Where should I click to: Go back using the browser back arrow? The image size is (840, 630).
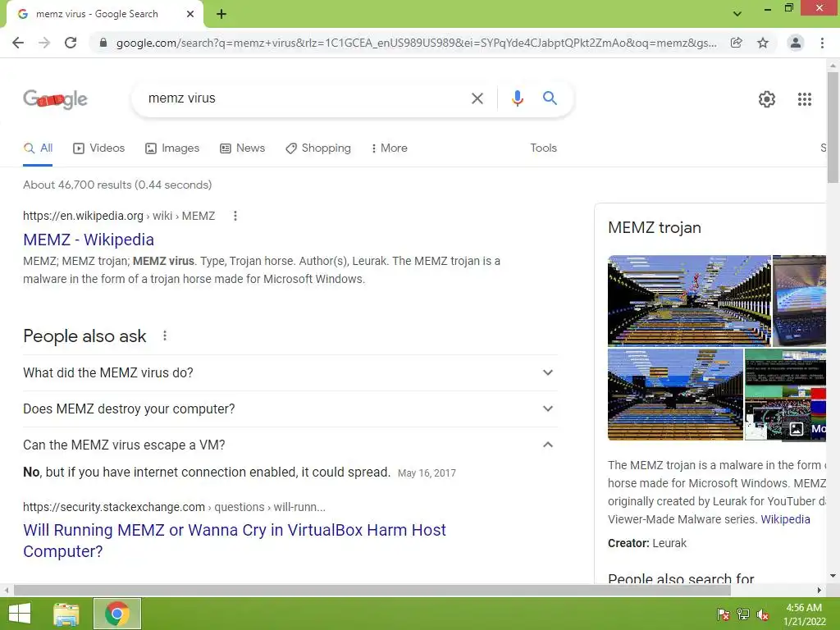click(18, 43)
